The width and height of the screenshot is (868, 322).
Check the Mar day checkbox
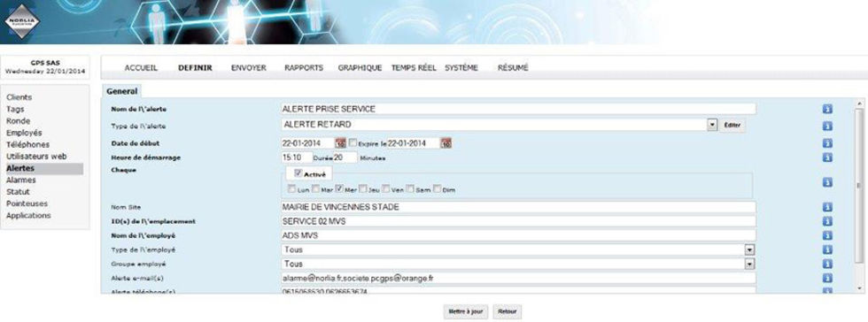click(315, 189)
